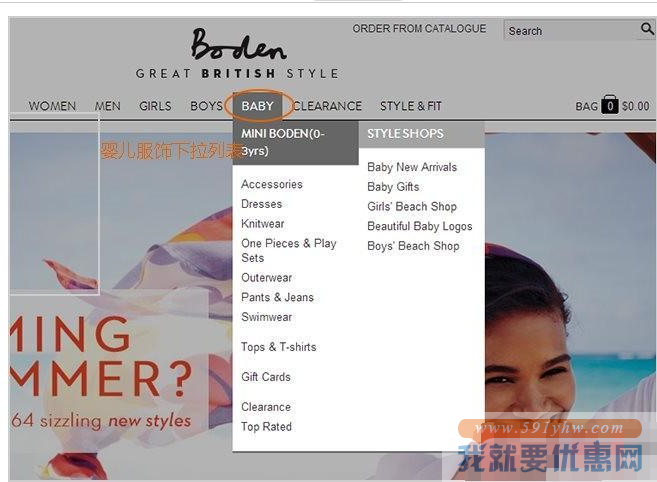Open the GIRLS navigation menu

(155, 106)
